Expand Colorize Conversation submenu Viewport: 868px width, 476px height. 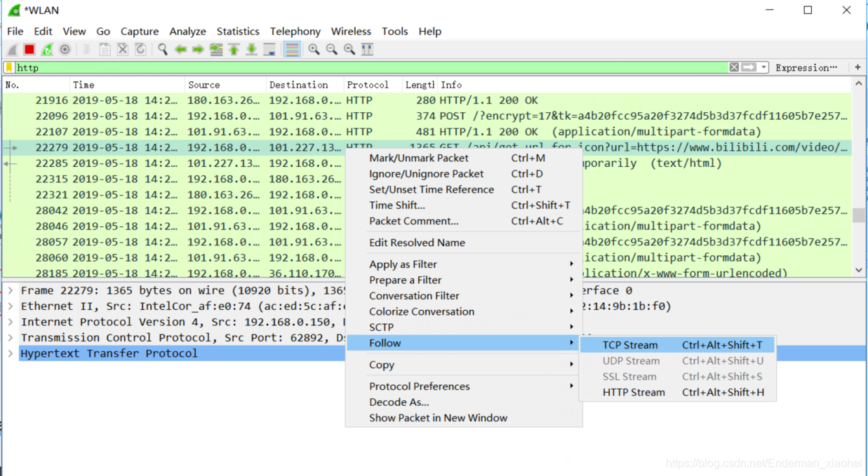coord(464,311)
